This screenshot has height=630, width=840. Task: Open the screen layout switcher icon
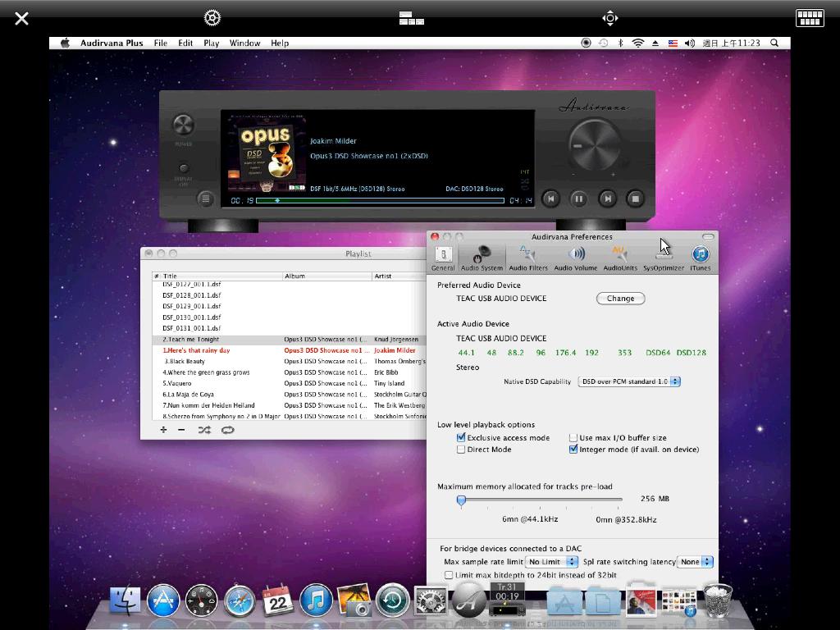point(412,18)
